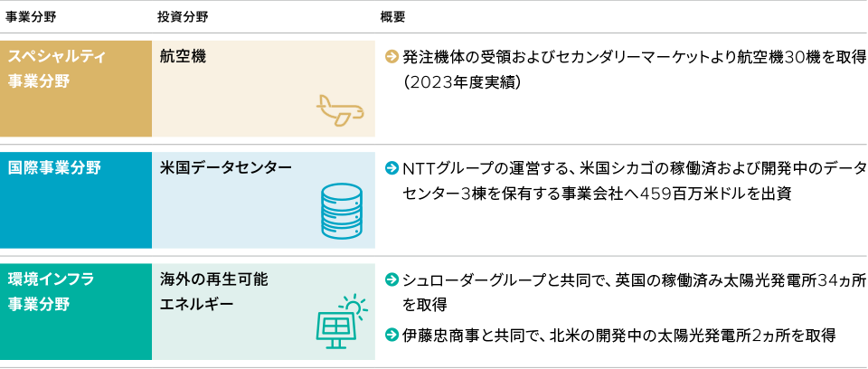The image size is (868, 369).
Task: Click the green 環境インフラ事業分野 cell
Action: (x=76, y=311)
